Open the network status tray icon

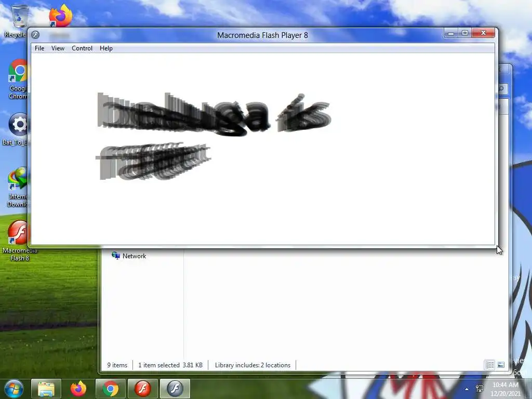tap(480, 389)
